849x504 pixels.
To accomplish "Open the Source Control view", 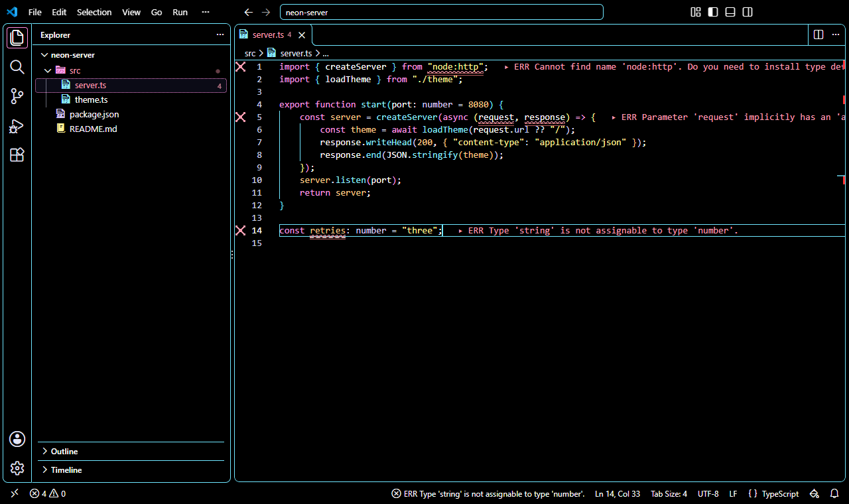I will click(x=17, y=96).
